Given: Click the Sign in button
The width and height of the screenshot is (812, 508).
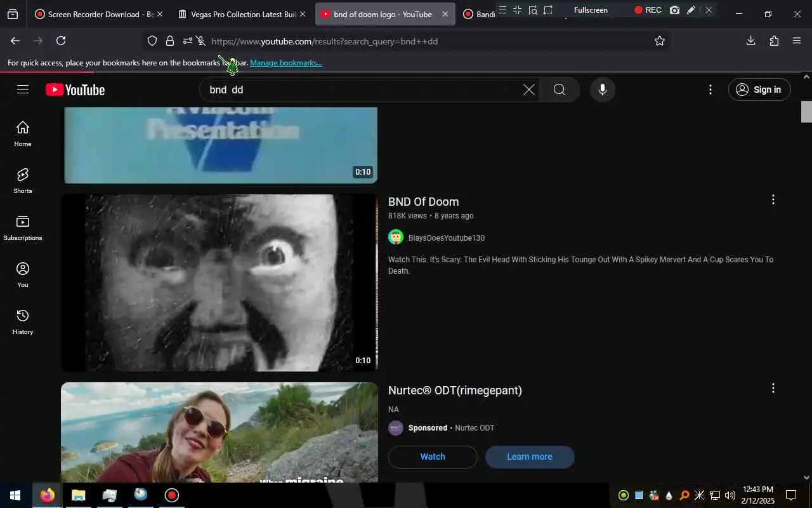Looking at the screenshot, I should [759, 90].
